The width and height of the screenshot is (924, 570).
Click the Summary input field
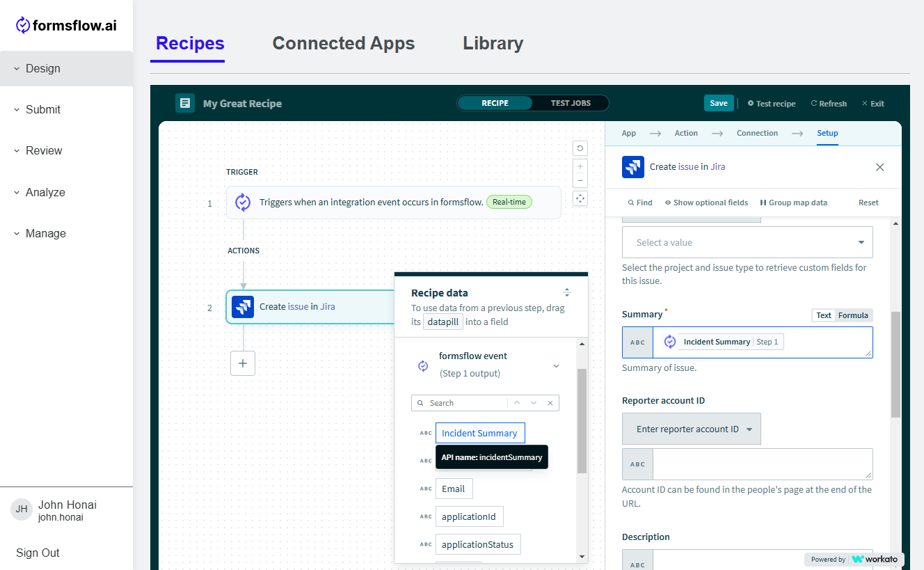(x=747, y=342)
